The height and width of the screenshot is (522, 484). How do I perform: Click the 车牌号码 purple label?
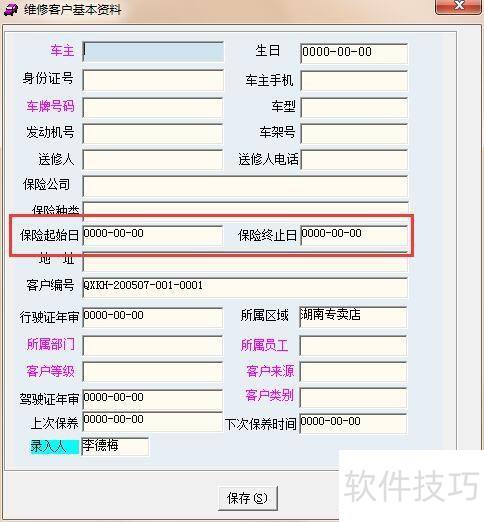click(50, 106)
